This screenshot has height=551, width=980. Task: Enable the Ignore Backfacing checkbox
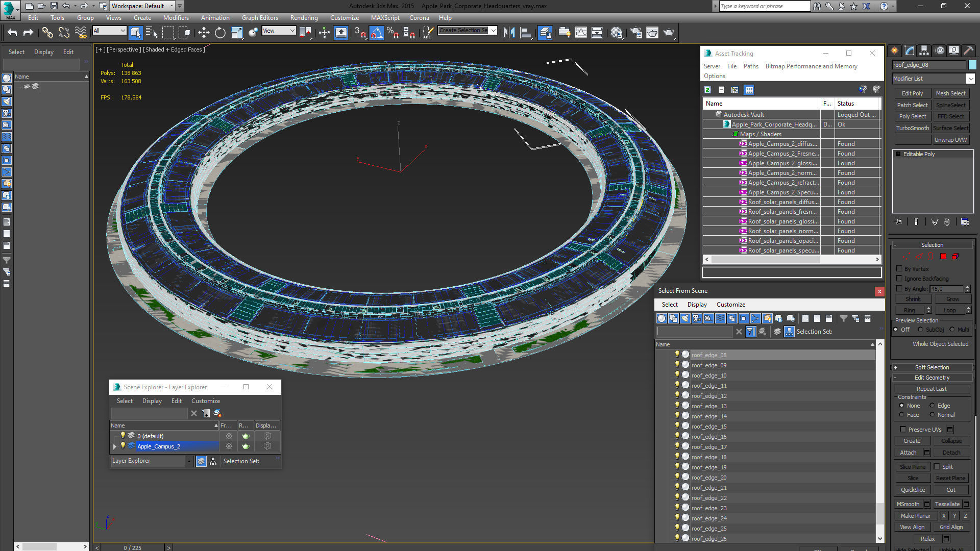(899, 278)
